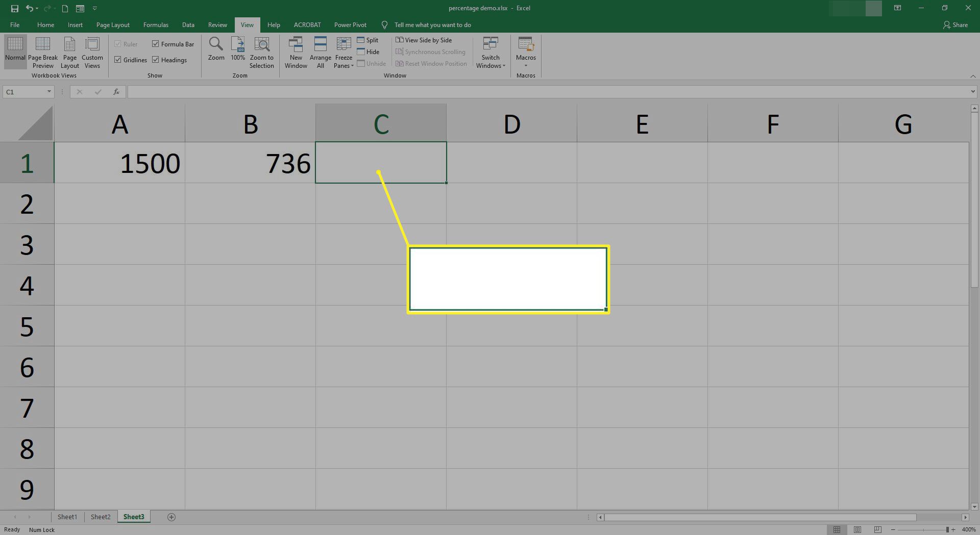980x535 pixels.
Task: Switch to Sheet2 tab
Action: tap(101, 517)
